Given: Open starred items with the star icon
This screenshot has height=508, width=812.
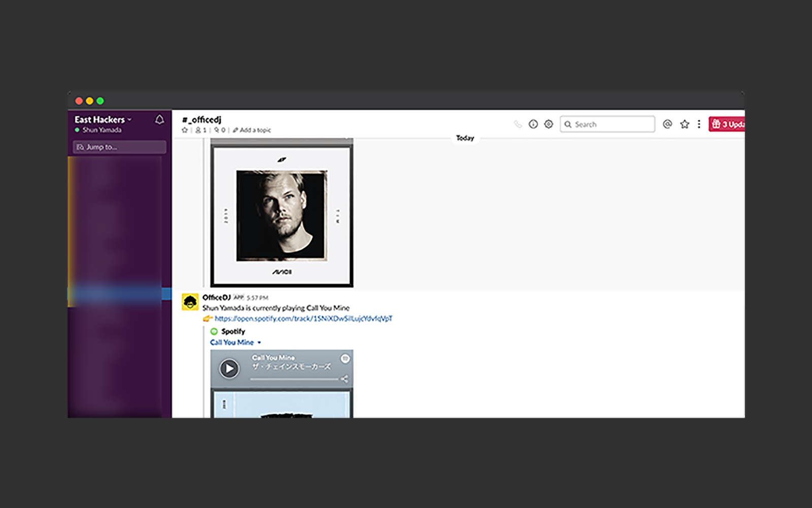Looking at the screenshot, I should click(x=685, y=124).
